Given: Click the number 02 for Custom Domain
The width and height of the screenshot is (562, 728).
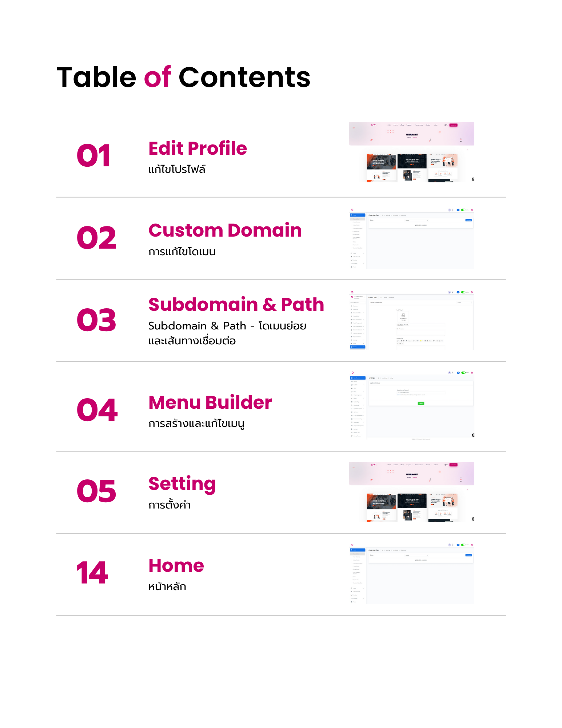Looking at the screenshot, I should [x=96, y=238].
